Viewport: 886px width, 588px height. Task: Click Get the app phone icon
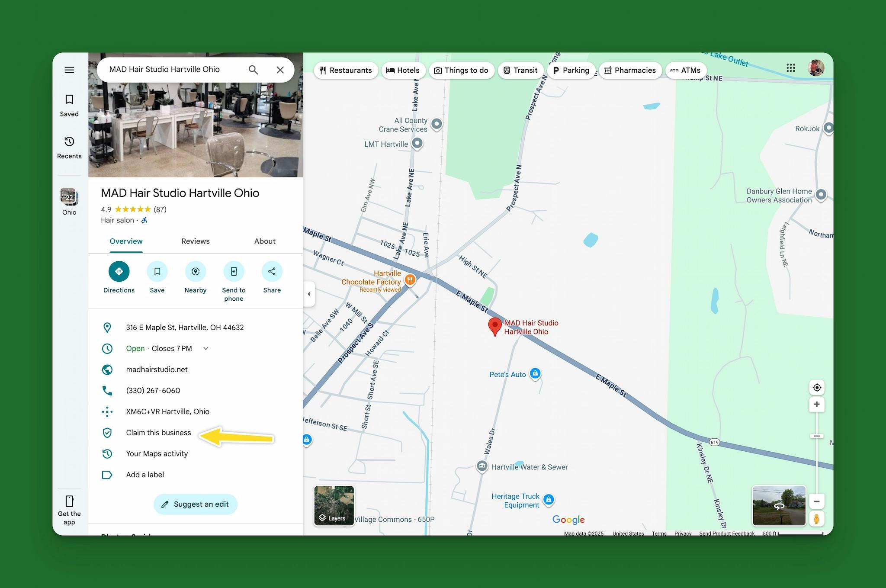pyautogui.click(x=69, y=501)
